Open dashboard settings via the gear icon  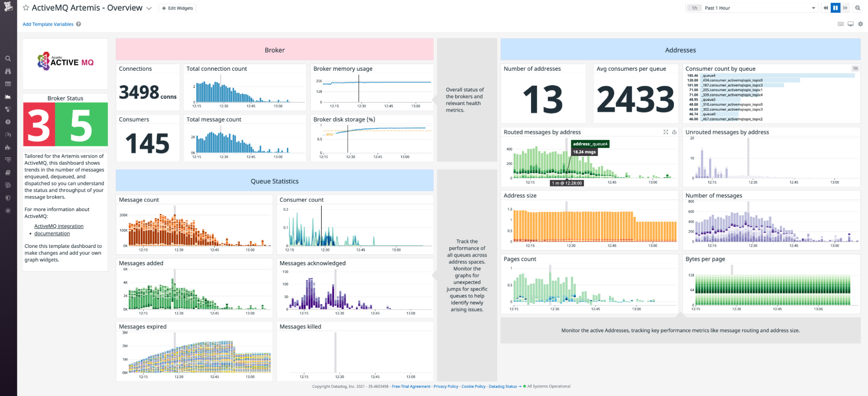[861, 24]
